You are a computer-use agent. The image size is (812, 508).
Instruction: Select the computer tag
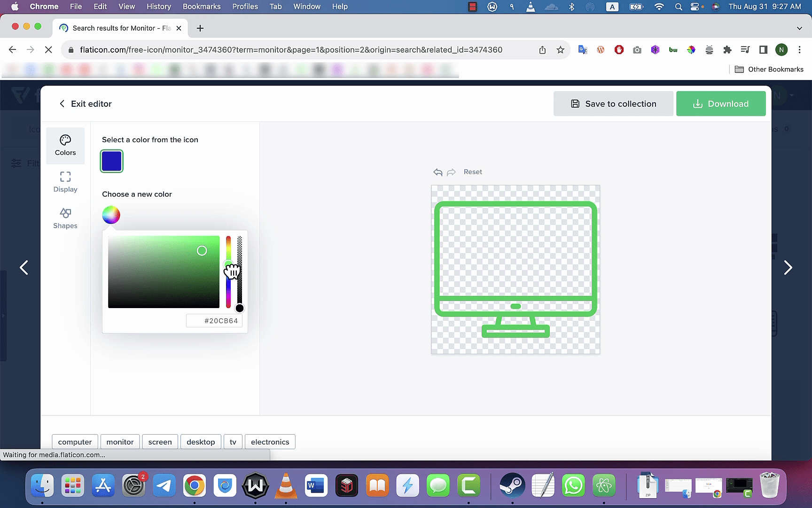(75, 442)
